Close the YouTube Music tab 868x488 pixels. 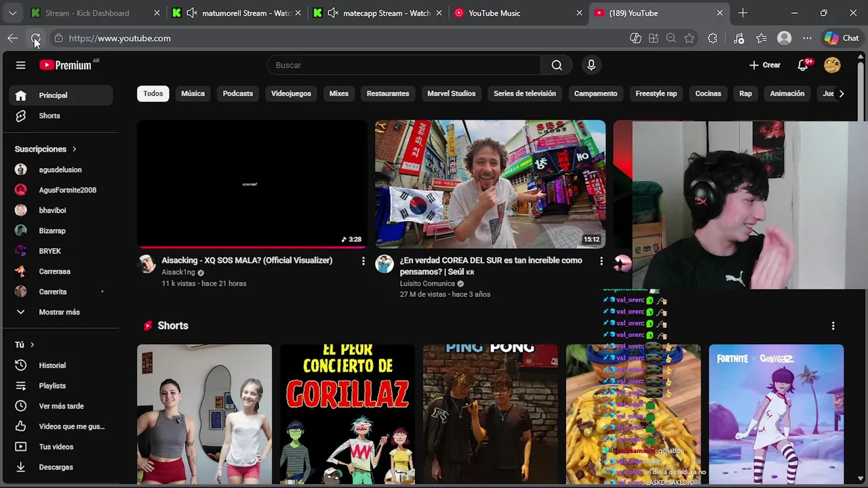tap(579, 13)
